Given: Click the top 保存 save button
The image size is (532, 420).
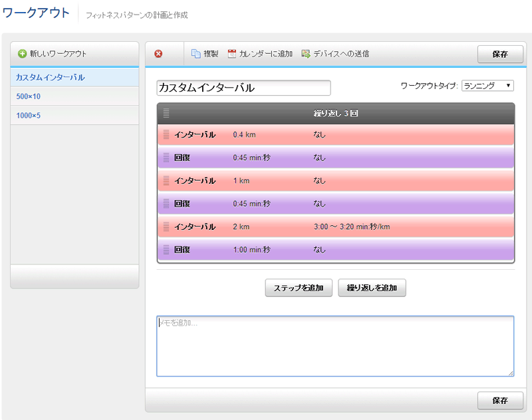Looking at the screenshot, I should pos(500,54).
